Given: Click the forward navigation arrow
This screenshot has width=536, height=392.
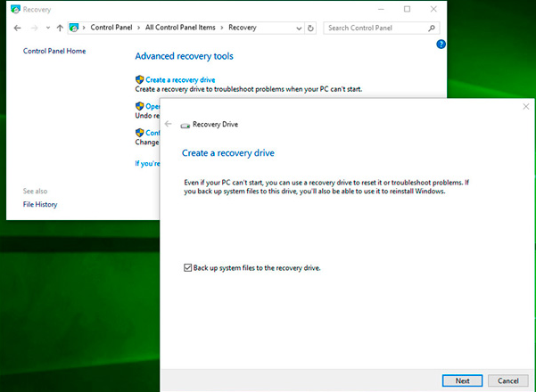Looking at the screenshot, I should (33, 28).
